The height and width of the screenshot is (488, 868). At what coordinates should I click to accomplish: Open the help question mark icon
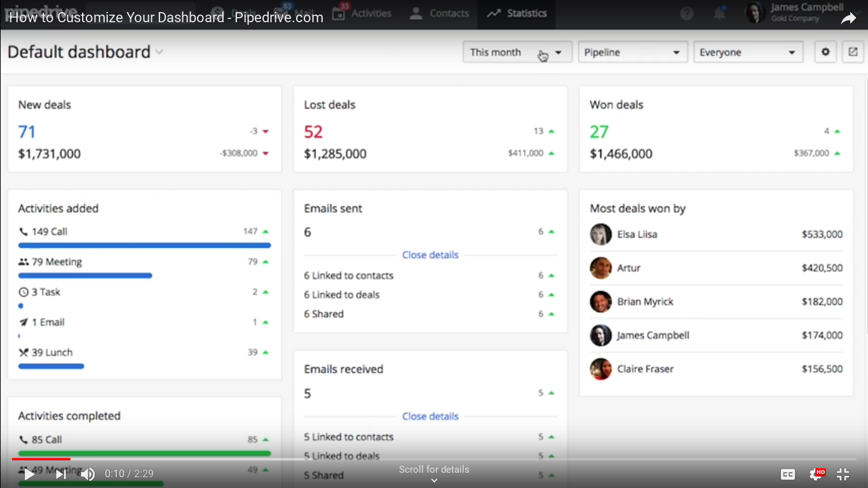coord(686,13)
